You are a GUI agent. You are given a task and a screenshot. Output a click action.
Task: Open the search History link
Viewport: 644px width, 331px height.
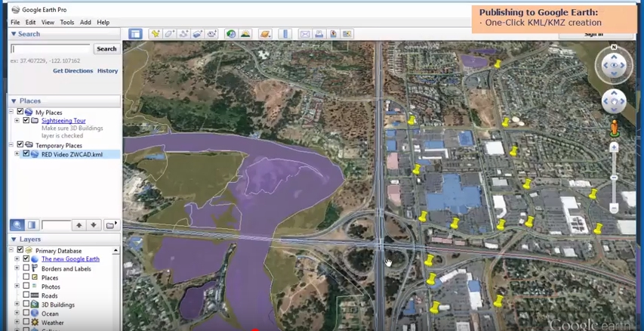(x=108, y=71)
